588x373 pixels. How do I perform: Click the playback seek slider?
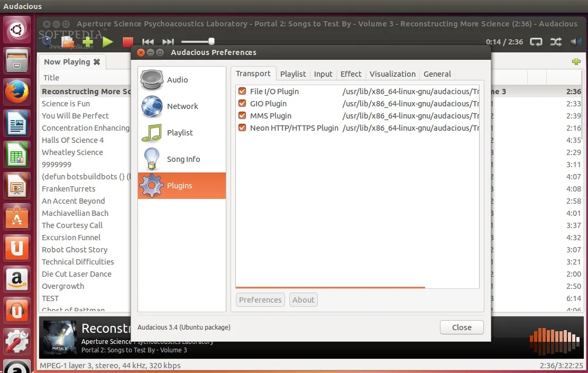(x=197, y=41)
